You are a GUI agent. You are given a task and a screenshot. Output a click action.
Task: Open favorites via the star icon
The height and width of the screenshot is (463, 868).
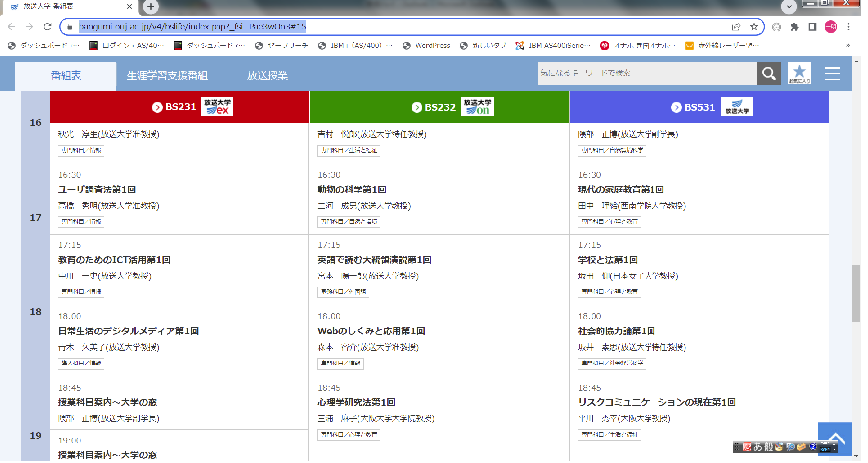[x=799, y=74]
